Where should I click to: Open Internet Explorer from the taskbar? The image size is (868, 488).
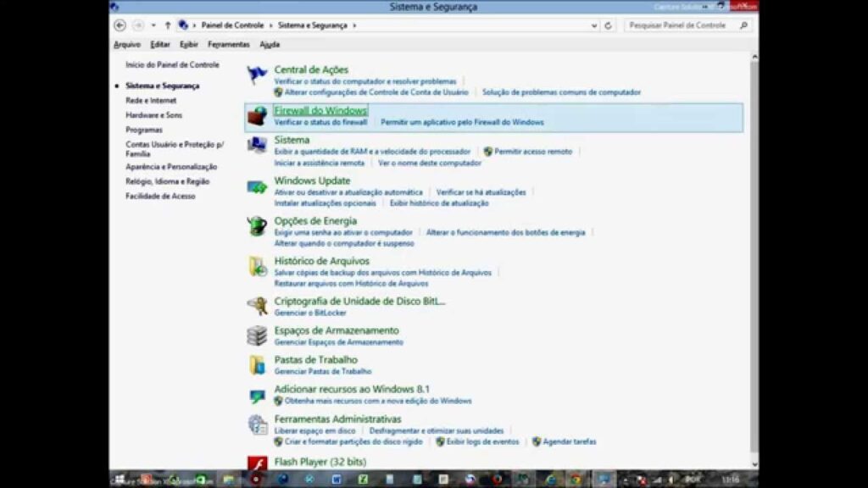pyautogui.click(x=549, y=480)
